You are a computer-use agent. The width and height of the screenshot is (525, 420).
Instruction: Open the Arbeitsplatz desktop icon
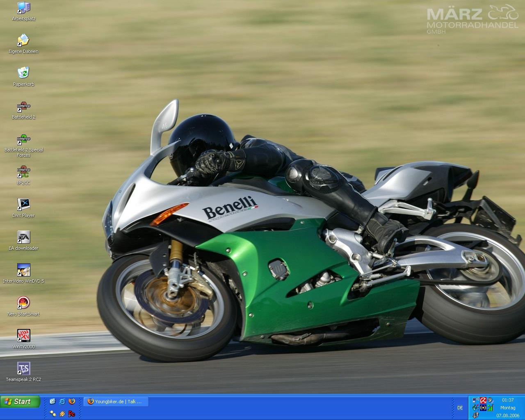pyautogui.click(x=24, y=11)
